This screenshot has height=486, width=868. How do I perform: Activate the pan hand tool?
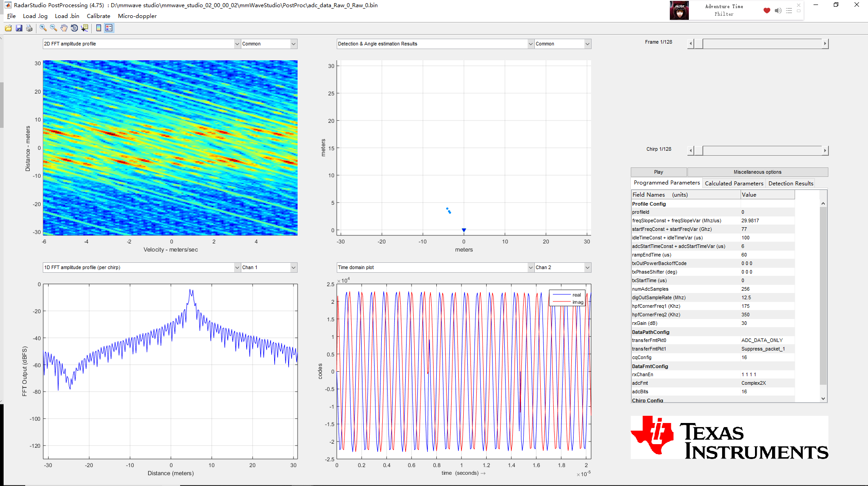tap(64, 28)
